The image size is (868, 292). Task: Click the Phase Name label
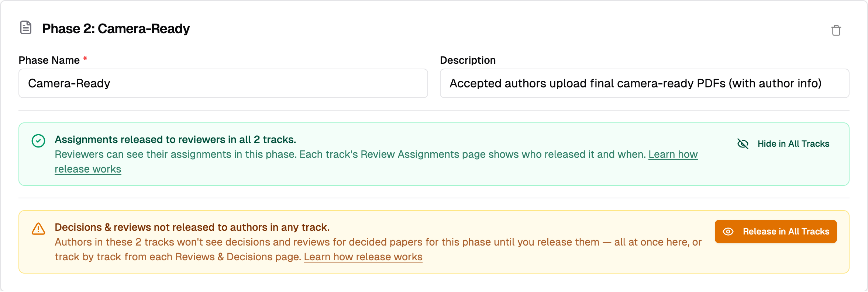click(49, 60)
